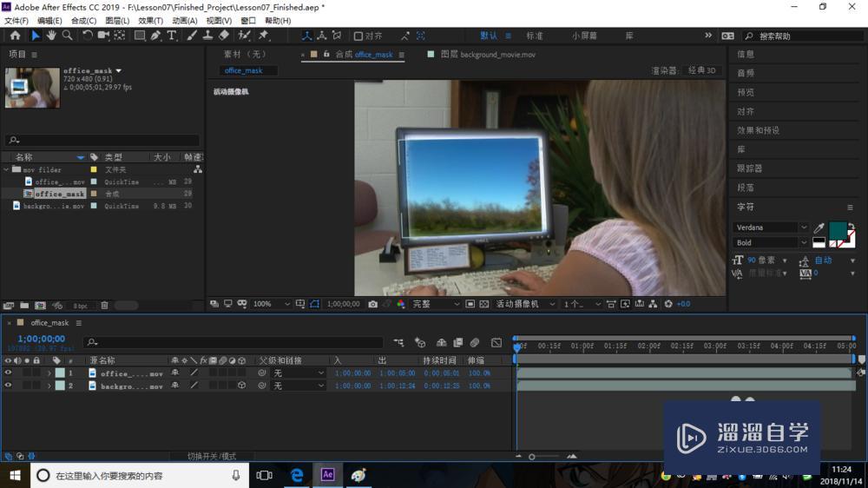The width and height of the screenshot is (868, 488).
Task: Activate the Type text tool
Action: [x=172, y=36]
